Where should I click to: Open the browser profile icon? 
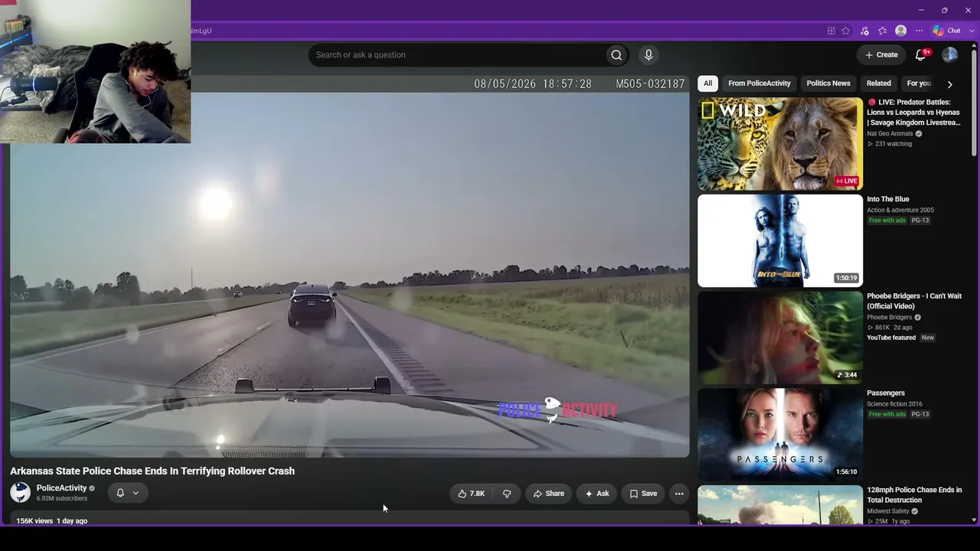[x=901, y=31]
